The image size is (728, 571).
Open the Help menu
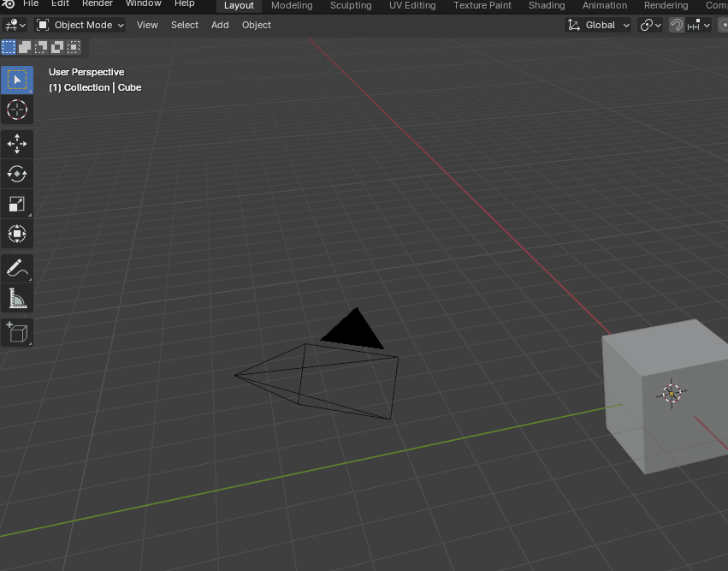coord(184,3)
